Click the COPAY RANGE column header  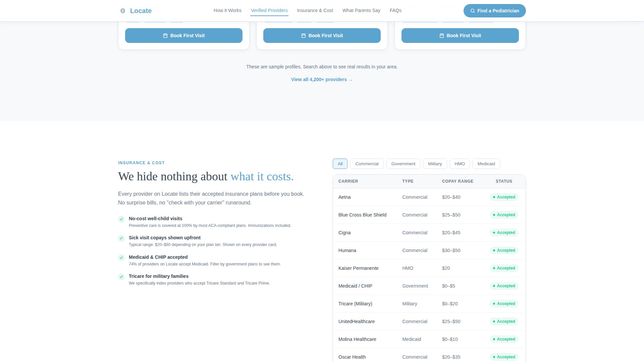click(x=458, y=181)
